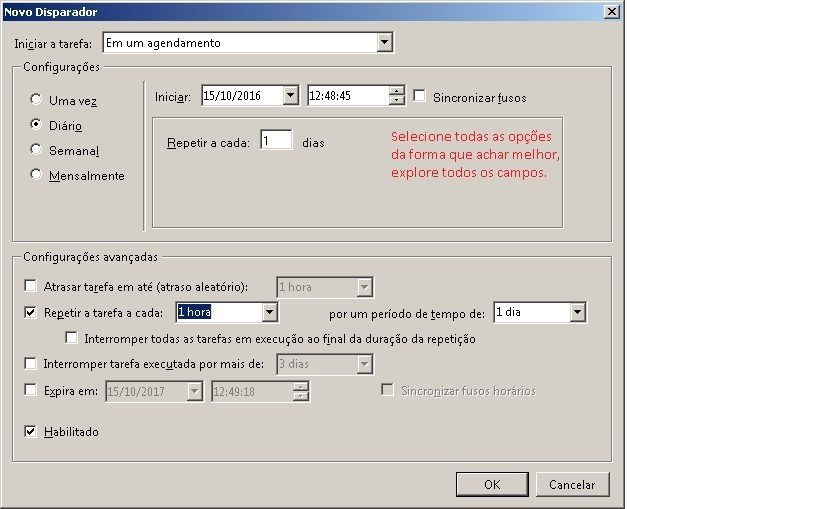Click the expiry time down spinner
The width and height of the screenshot is (819, 509).
[301, 396]
